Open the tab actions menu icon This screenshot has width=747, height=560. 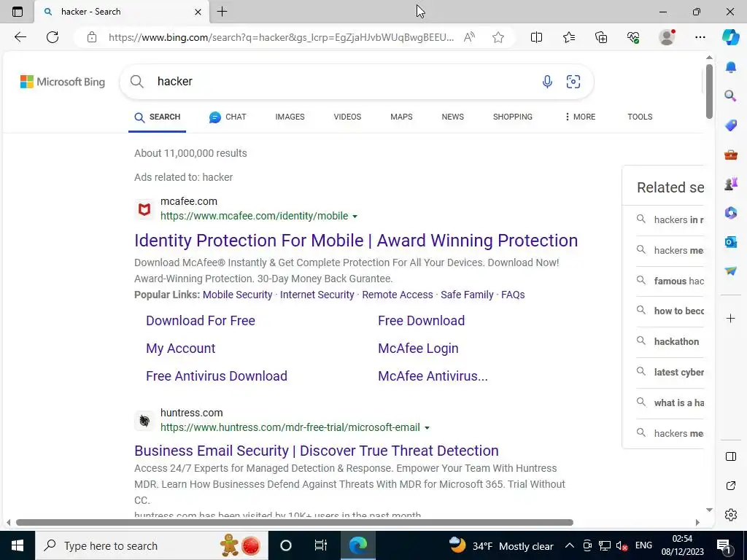coord(18,12)
